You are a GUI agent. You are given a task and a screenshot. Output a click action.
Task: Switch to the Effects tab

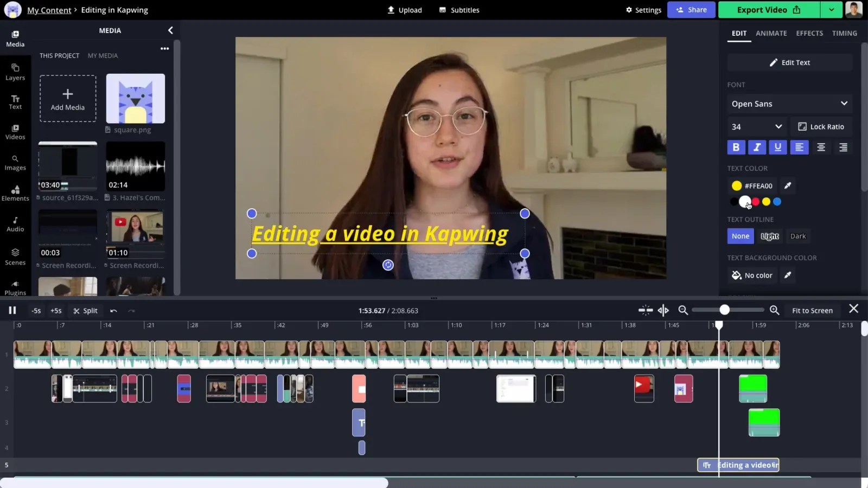point(809,33)
